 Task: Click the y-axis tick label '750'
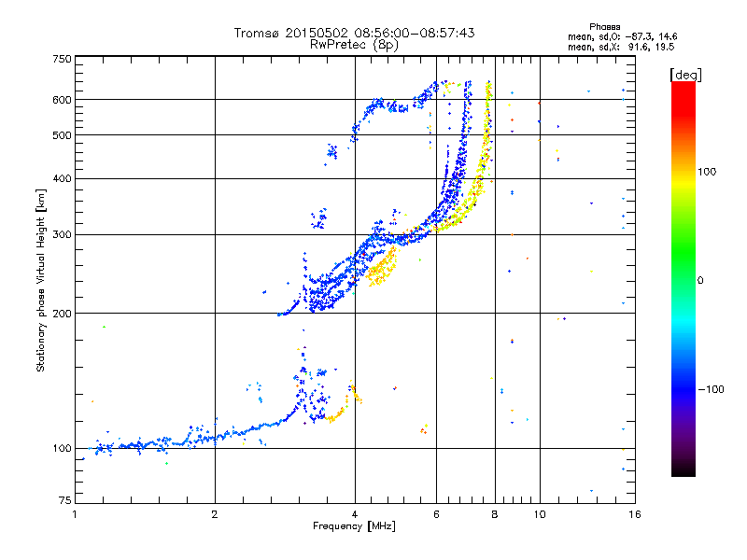(62, 59)
